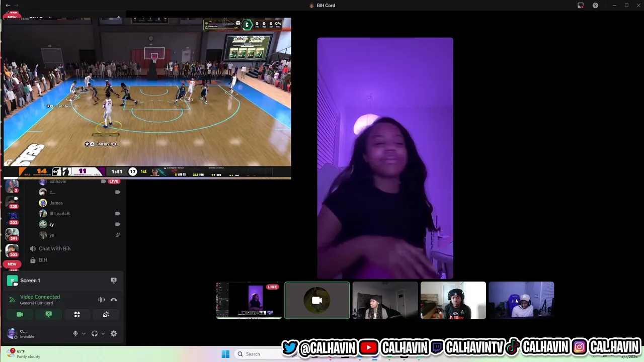Toggle microphone mute
The height and width of the screenshot is (362, 644).
click(75, 333)
